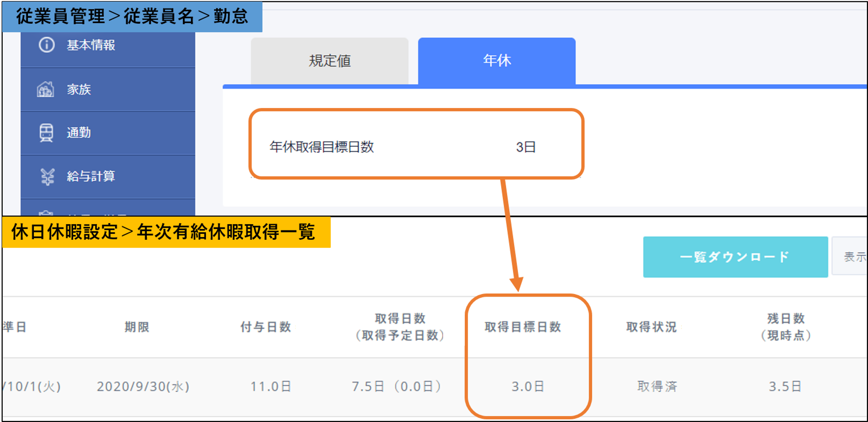Image resolution: width=868 pixels, height=422 pixels.
Task: Click the 基本情報 info circle icon
Action: 47,45
